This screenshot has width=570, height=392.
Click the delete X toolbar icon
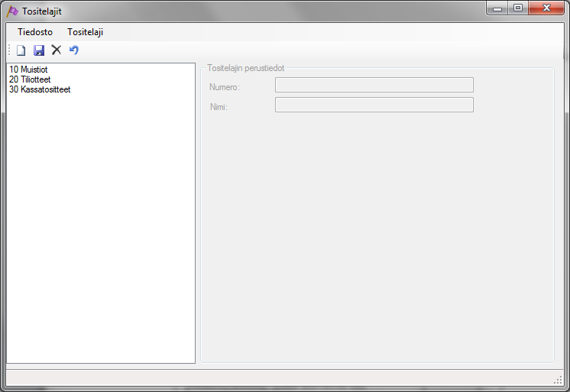(x=57, y=50)
